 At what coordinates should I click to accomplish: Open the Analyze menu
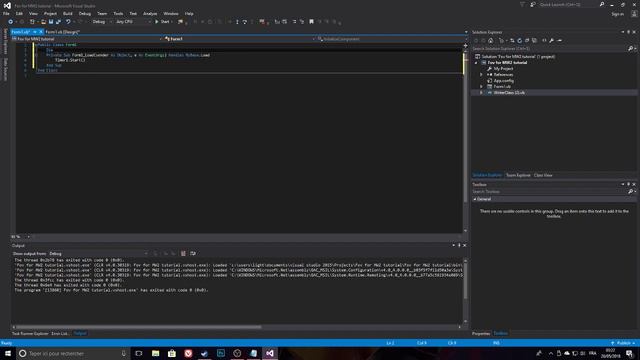point(150,13)
